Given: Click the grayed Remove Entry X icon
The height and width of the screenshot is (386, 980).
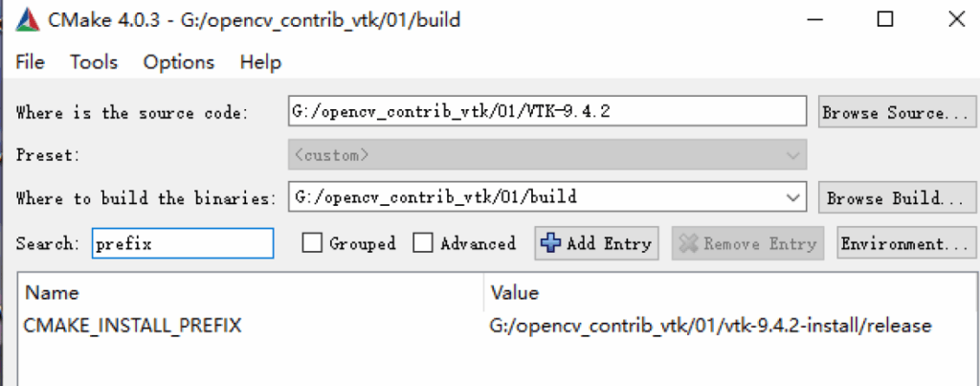Looking at the screenshot, I should [688, 243].
